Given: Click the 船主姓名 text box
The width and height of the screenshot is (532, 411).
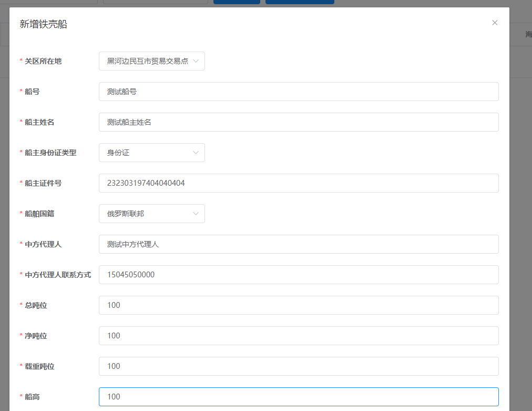Looking at the screenshot, I should [298, 122].
